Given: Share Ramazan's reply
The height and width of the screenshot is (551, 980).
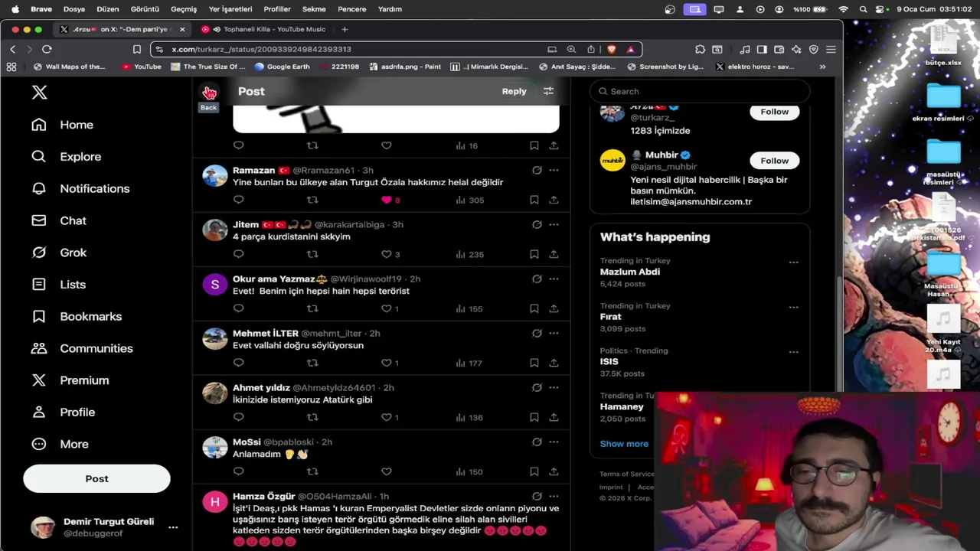Looking at the screenshot, I should pyautogui.click(x=554, y=200).
